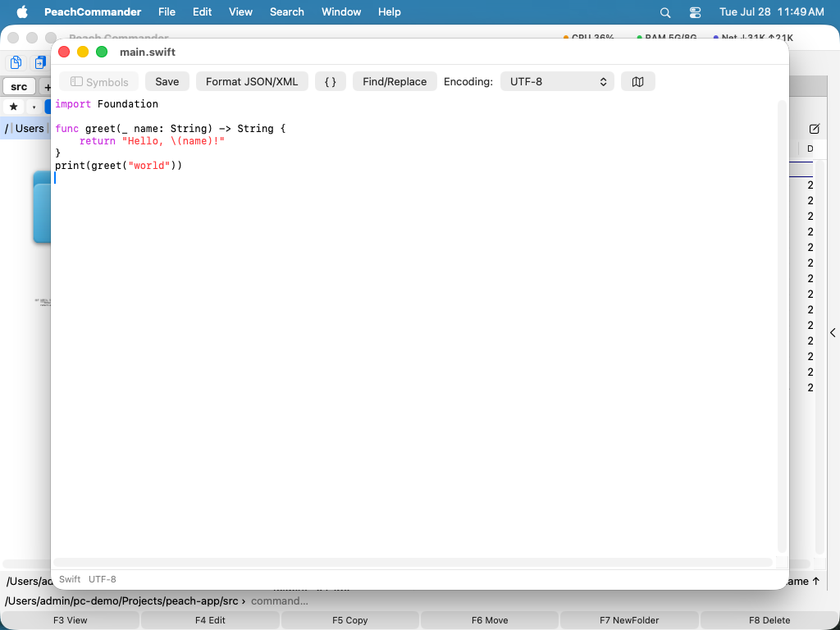Click the curly braces button

tap(331, 81)
